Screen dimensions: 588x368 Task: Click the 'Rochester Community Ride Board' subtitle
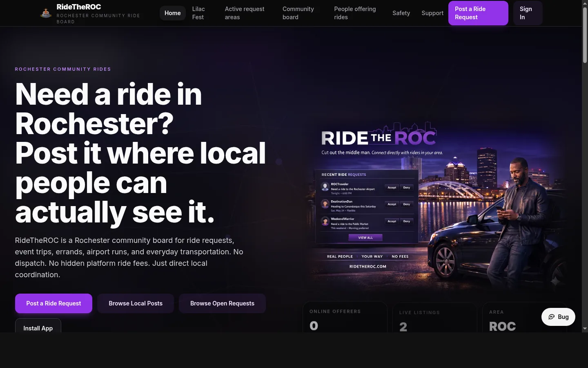pos(98,18)
